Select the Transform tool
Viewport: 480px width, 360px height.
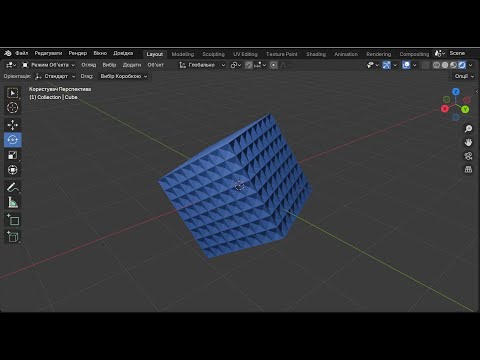(x=13, y=170)
